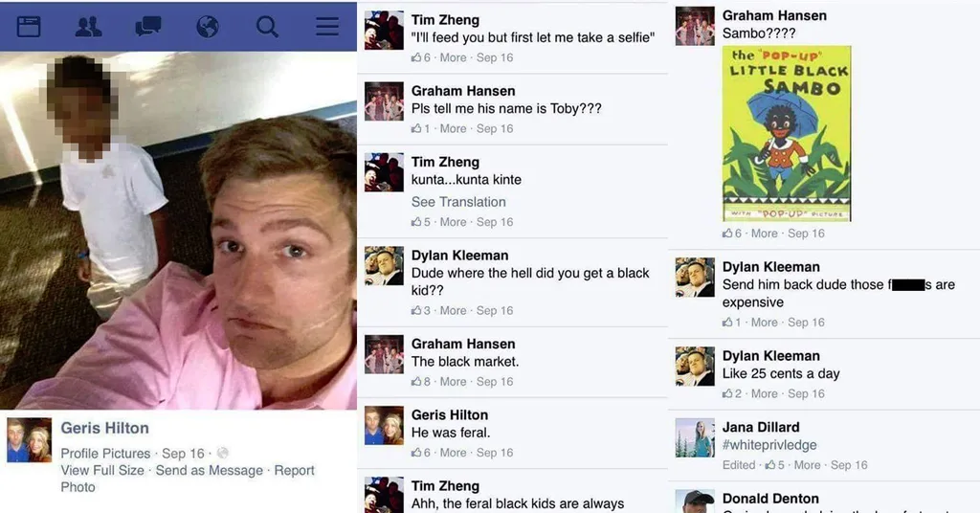Screen dimensions: 980x513
Task: Click the privacy globe icon beside Sep 16
Action: (222, 453)
